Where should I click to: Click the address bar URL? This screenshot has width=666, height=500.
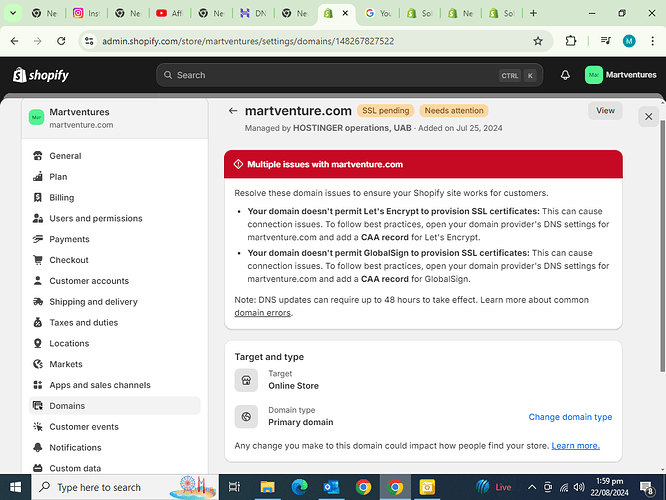[248, 41]
